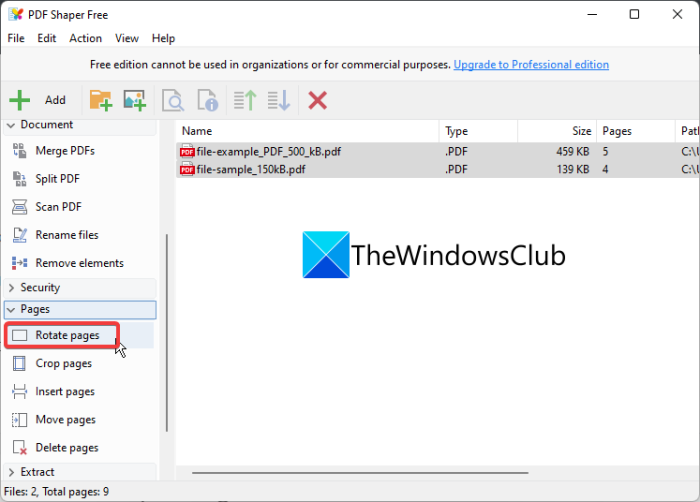Remove file with the red X icon
Image resolution: width=700 pixels, height=502 pixels.
317,100
